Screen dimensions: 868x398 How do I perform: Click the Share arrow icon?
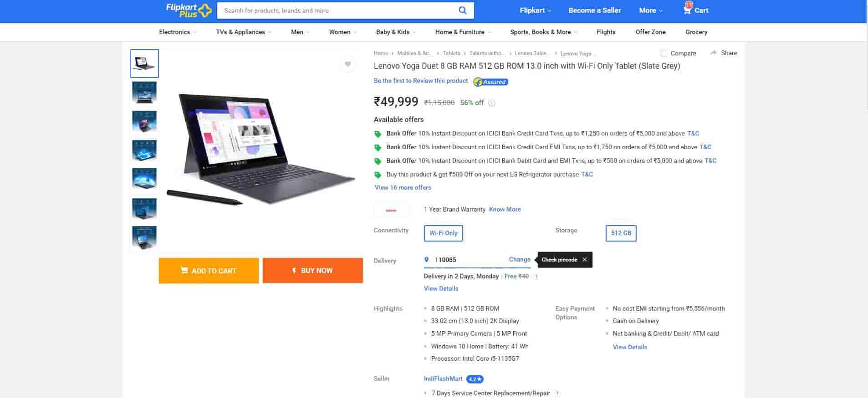click(x=714, y=53)
